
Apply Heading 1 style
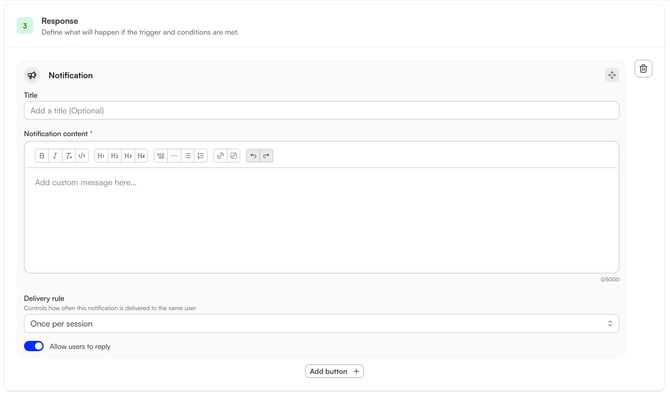[101, 156]
